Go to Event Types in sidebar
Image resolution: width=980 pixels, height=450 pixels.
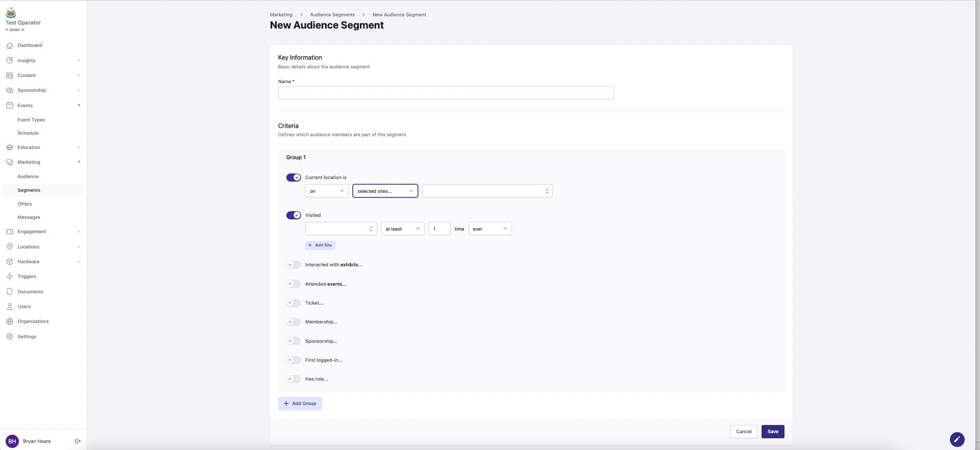[x=31, y=120]
